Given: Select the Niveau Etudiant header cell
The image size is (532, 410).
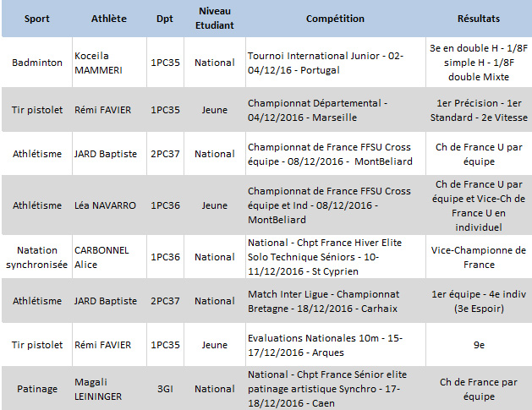Looking at the screenshot, I should [x=215, y=19].
